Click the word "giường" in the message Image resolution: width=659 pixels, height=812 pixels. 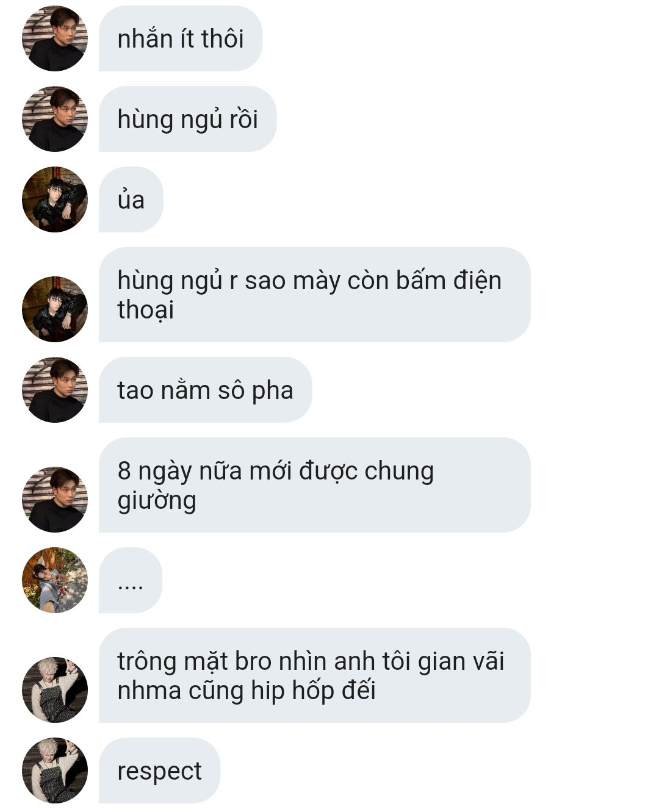157,501
